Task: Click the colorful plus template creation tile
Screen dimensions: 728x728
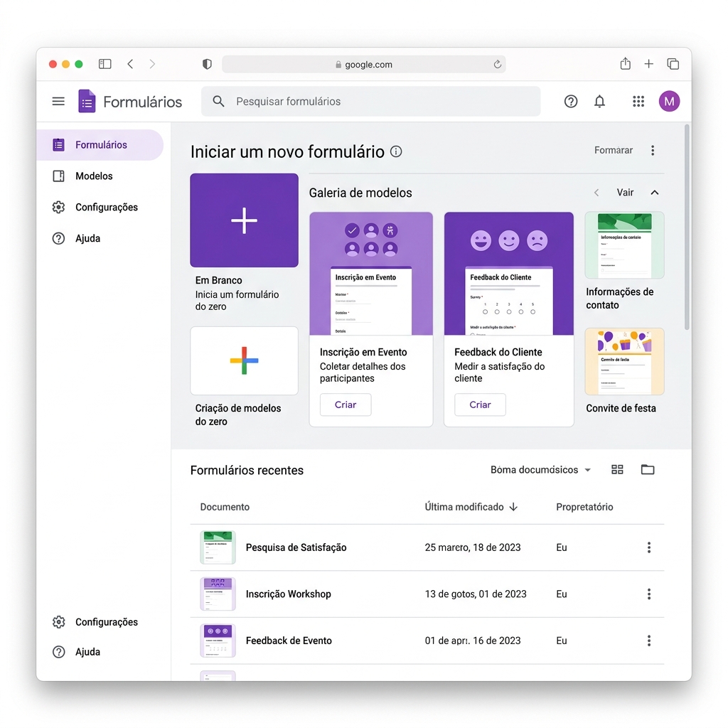Action: tap(245, 360)
